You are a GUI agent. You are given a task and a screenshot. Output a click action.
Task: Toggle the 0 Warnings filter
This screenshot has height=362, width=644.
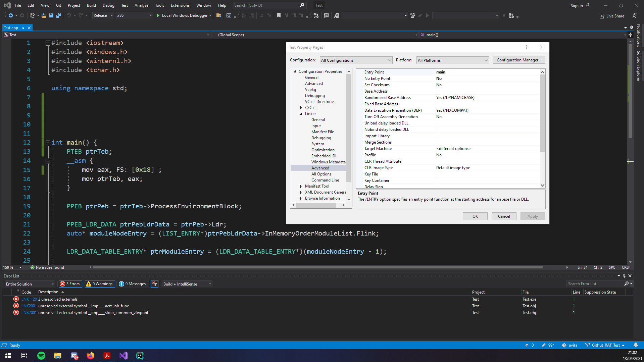(x=99, y=284)
